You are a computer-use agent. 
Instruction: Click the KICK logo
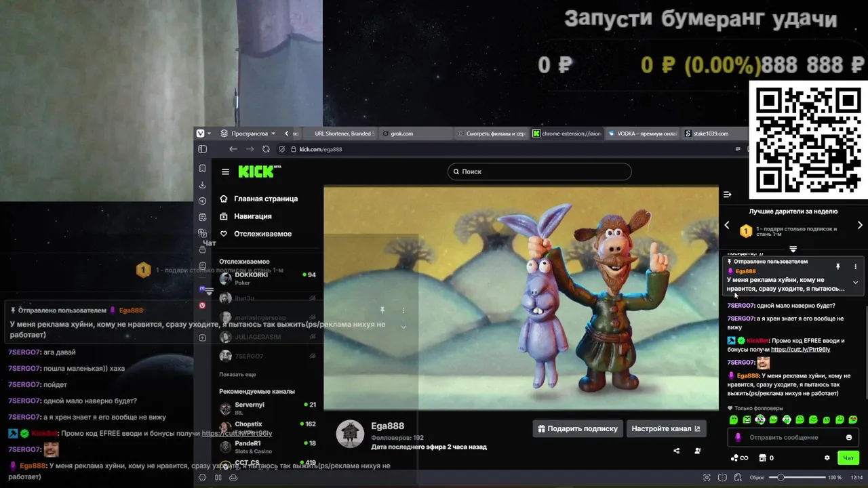(259, 171)
